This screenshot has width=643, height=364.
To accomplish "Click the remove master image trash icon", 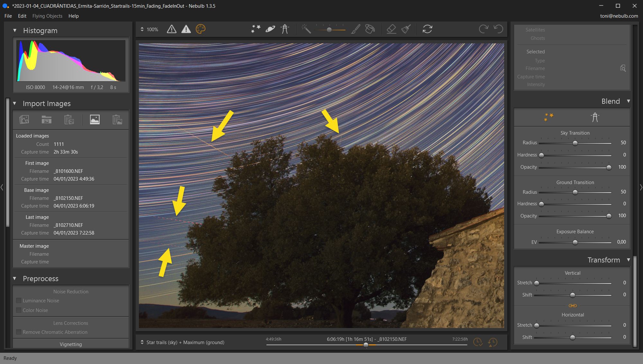I will tap(117, 120).
